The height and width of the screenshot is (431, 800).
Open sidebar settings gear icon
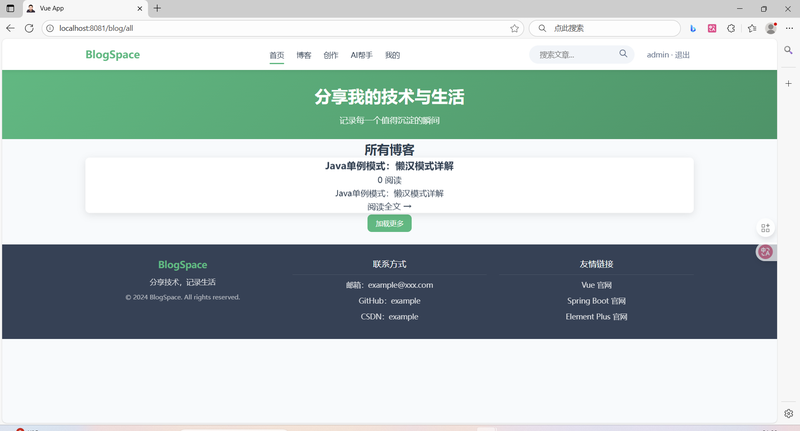point(788,413)
